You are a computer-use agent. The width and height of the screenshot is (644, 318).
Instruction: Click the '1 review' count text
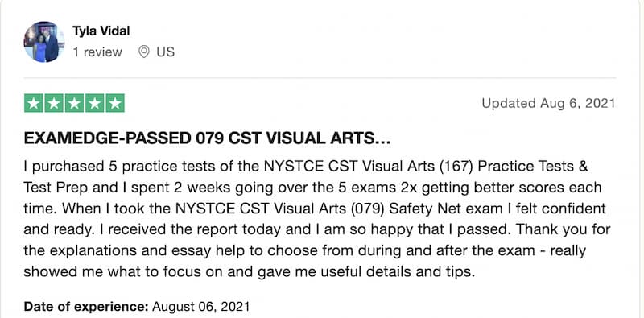click(97, 52)
